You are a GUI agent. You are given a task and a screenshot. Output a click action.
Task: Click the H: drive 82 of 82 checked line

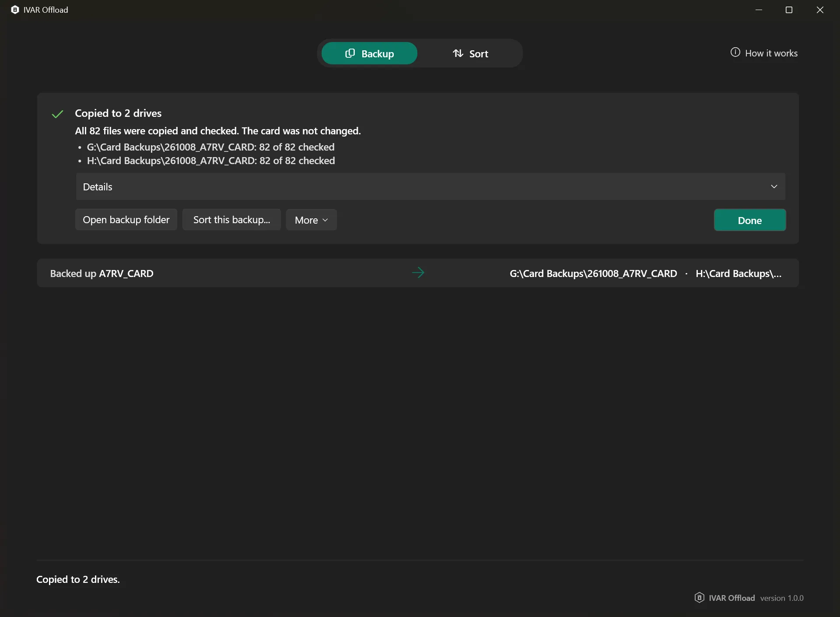[211, 161]
